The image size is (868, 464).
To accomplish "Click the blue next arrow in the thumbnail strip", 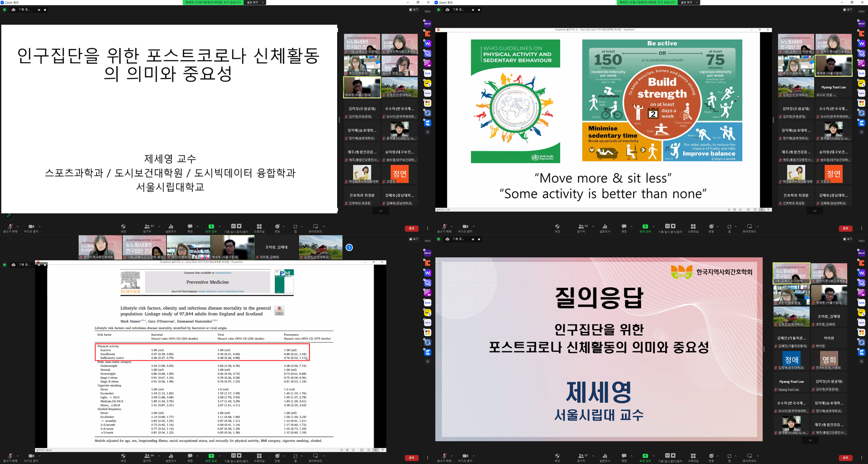I will 349,247.
